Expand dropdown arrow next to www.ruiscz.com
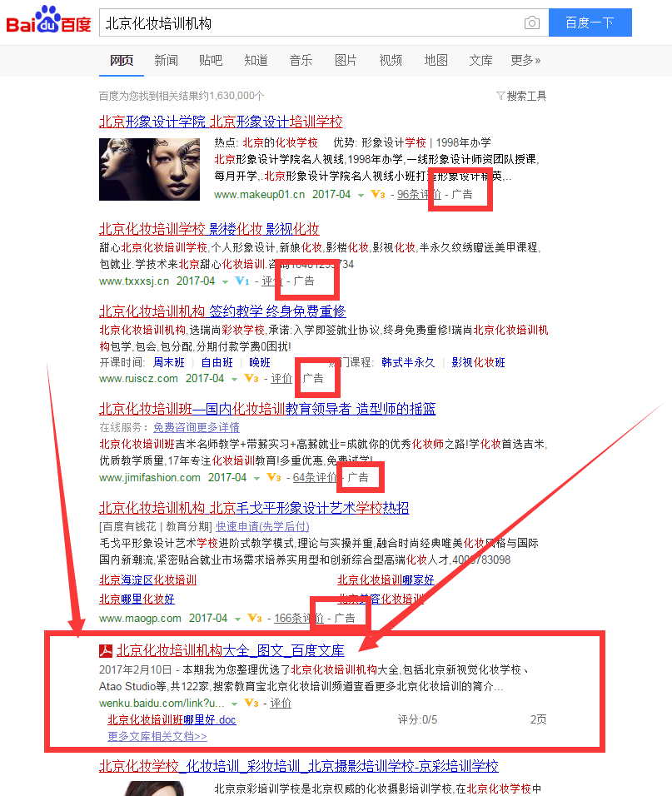 (x=235, y=379)
